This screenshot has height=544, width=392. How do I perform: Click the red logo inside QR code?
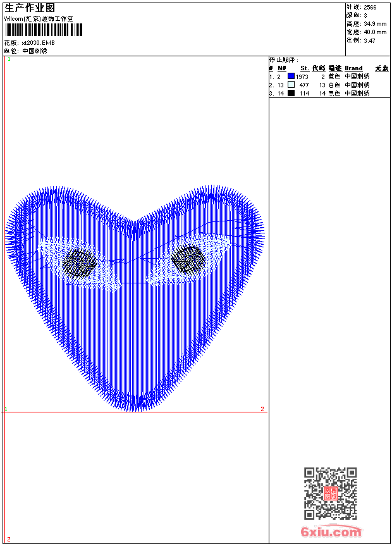[331, 494]
